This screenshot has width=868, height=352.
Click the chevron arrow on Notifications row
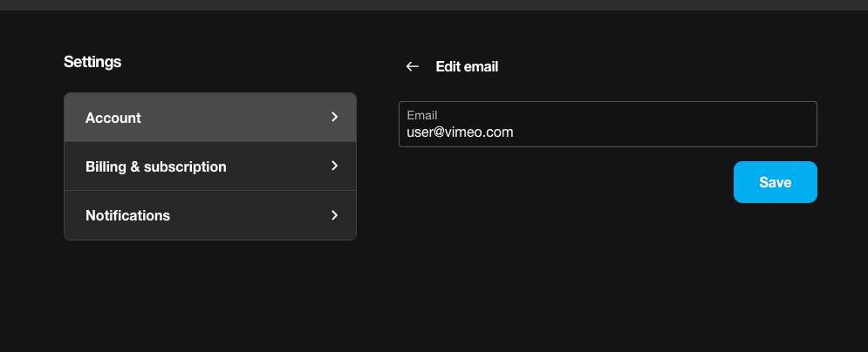click(334, 215)
